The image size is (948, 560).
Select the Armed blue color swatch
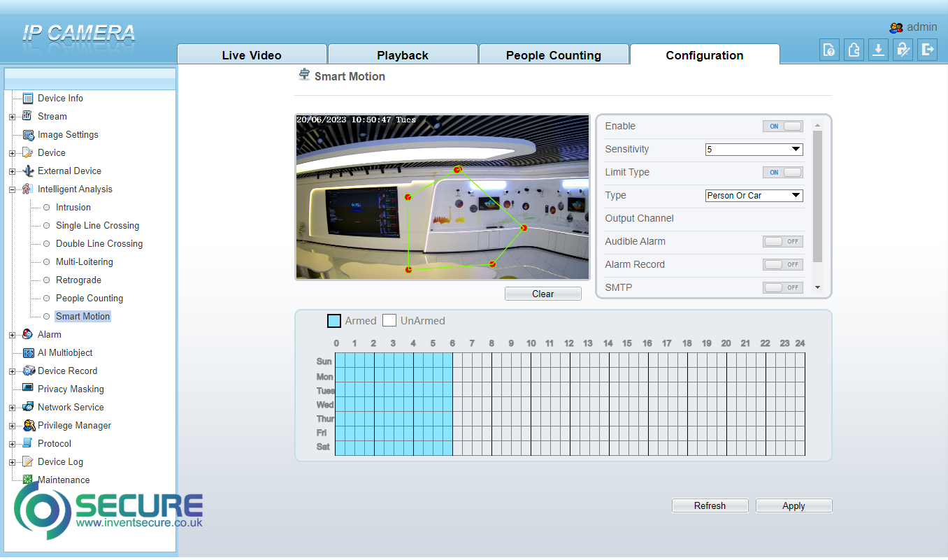334,321
